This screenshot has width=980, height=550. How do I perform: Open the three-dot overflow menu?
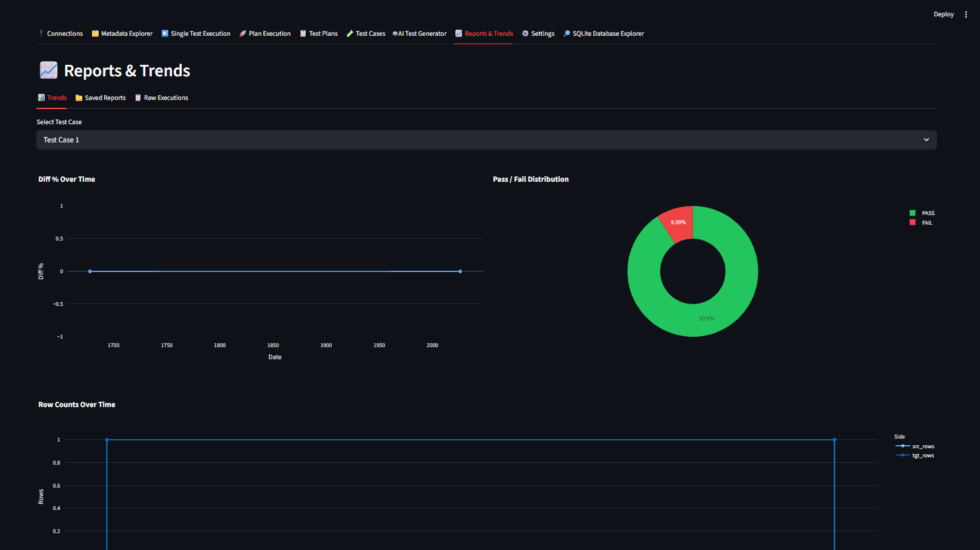click(x=967, y=14)
